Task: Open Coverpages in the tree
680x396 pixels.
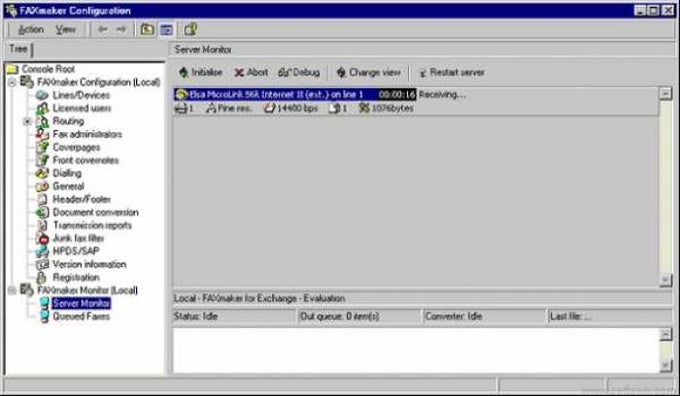Action: pos(76,147)
